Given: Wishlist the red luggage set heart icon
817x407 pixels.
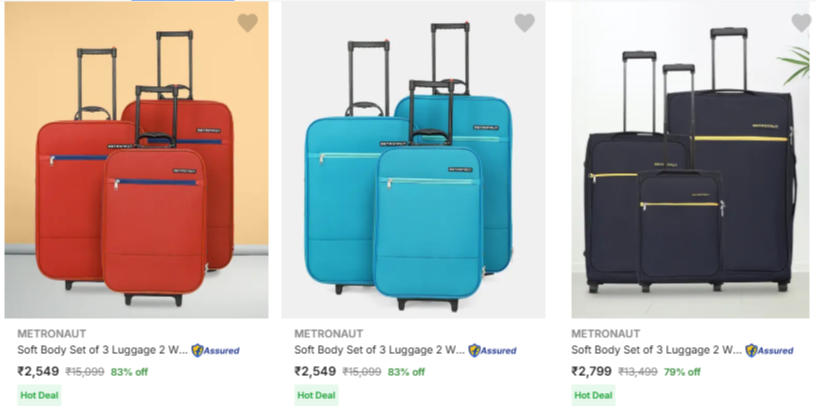Looking at the screenshot, I should tap(247, 23).
